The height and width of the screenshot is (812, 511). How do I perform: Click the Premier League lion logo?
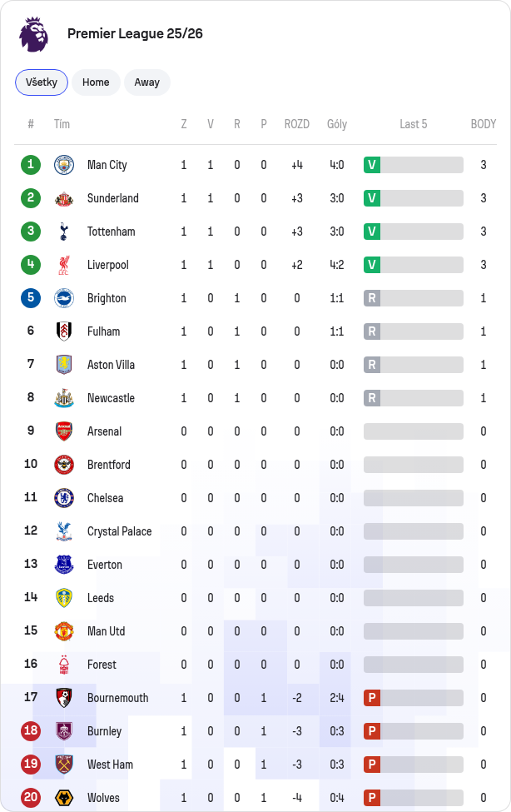point(33,33)
